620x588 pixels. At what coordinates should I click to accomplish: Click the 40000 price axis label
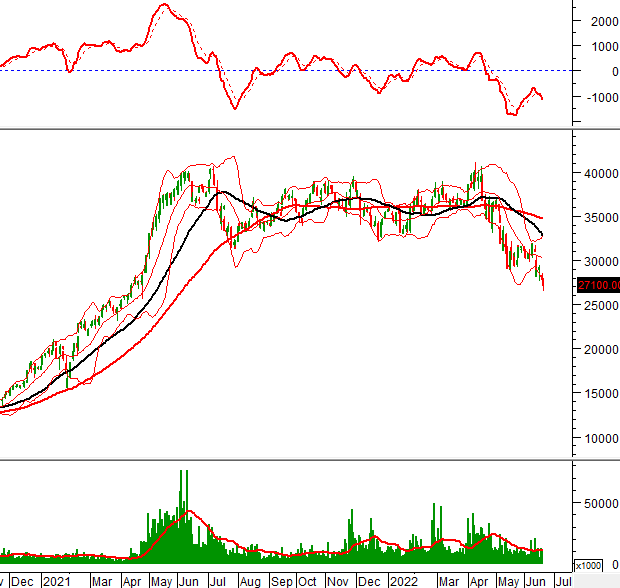point(600,173)
